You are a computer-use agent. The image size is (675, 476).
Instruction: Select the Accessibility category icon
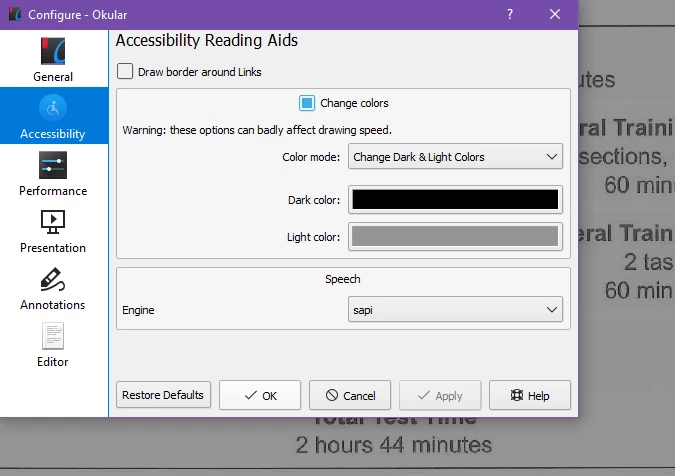(x=53, y=108)
